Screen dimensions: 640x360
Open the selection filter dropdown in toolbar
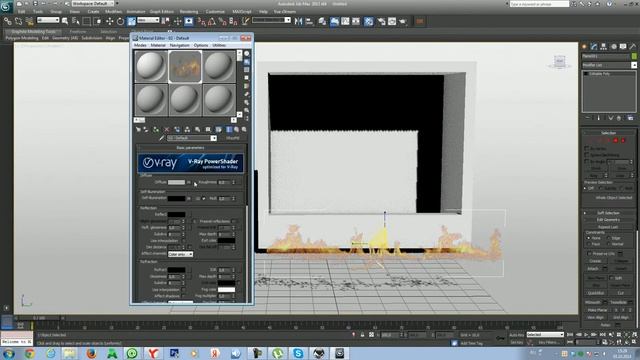point(48,20)
